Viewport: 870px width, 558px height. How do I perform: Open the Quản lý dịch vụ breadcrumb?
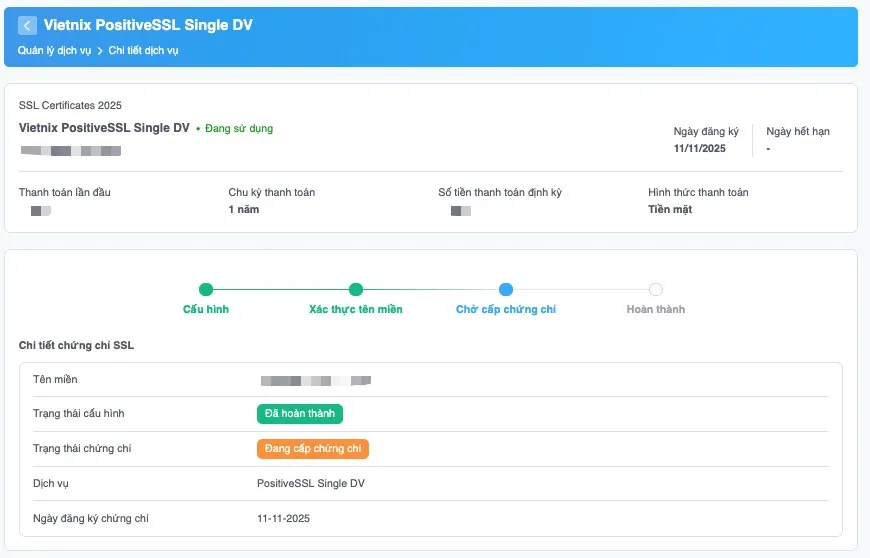(x=55, y=51)
